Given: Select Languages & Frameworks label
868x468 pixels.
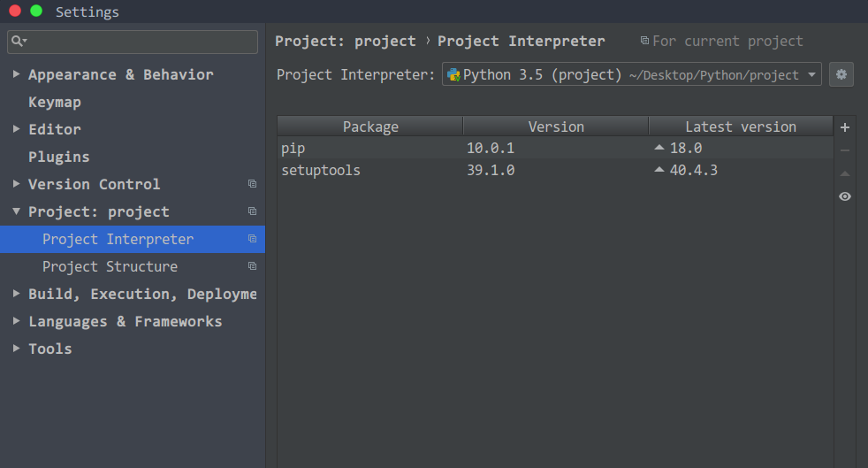Looking at the screenshot, I should (x=126, y=321).
